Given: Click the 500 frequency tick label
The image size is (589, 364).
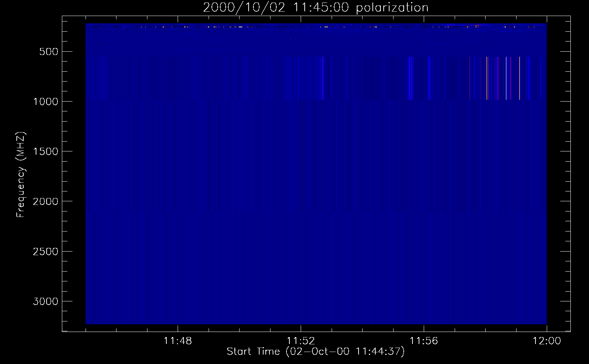Looking at the screenshot, I should tap(49, 52).
